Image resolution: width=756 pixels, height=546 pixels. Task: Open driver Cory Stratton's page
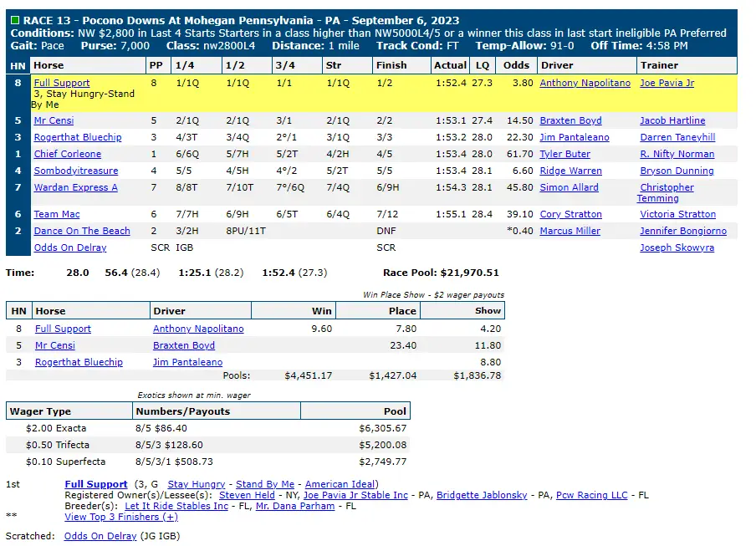[x=570, y=214]
